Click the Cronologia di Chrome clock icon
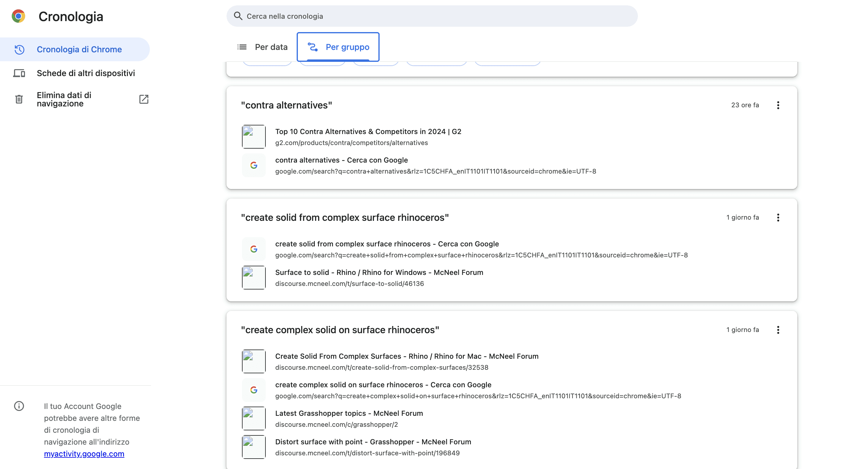This screenshot has height=469, width=868. 19,50
